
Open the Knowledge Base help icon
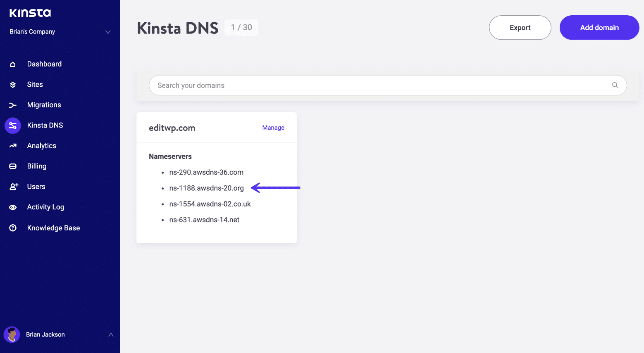tap(12, 227)
